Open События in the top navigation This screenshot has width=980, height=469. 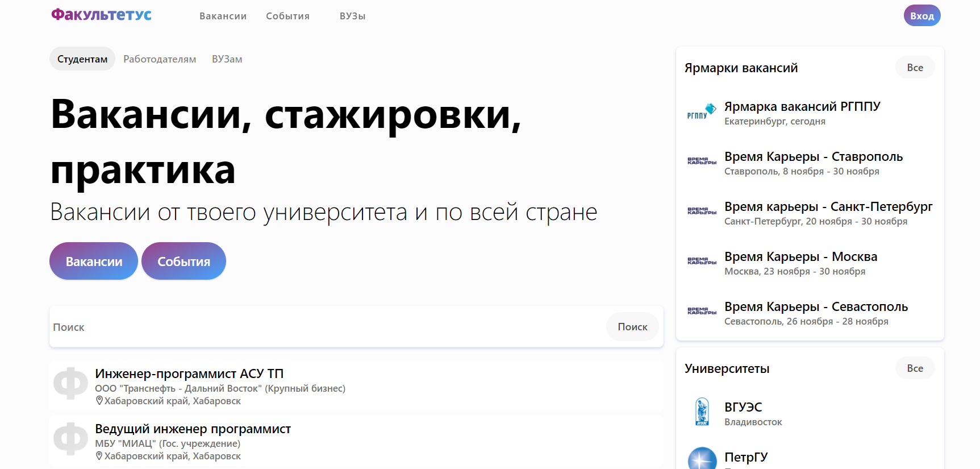coord(287,16)
